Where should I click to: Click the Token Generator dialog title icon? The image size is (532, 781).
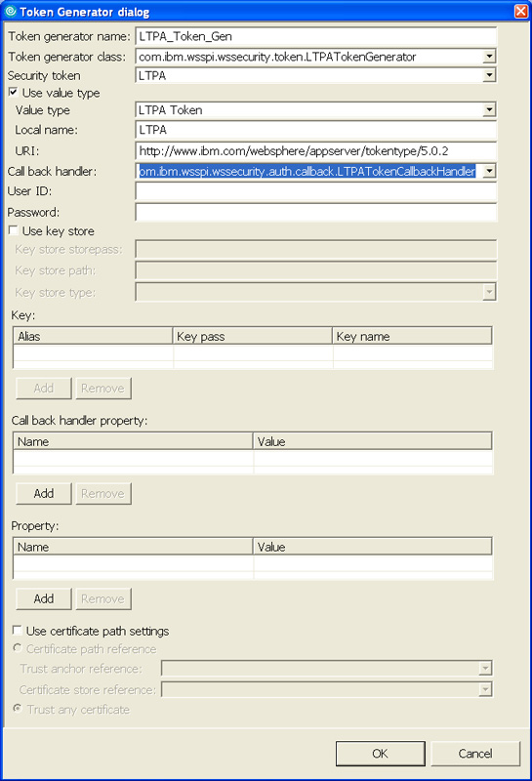tap(10, 11)
